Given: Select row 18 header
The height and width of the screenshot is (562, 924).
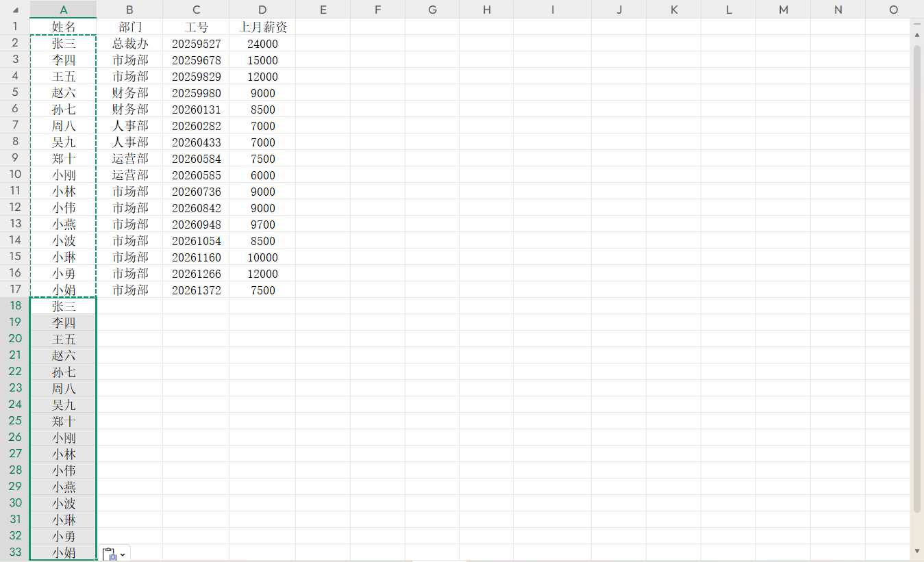Looking at the screenshot, I should tap(15, 306).
